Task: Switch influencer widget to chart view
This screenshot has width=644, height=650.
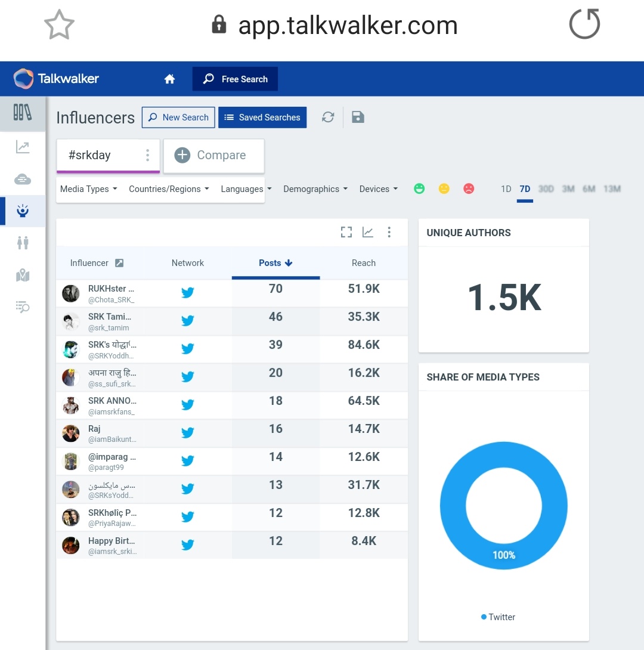Action: point(367,232)
